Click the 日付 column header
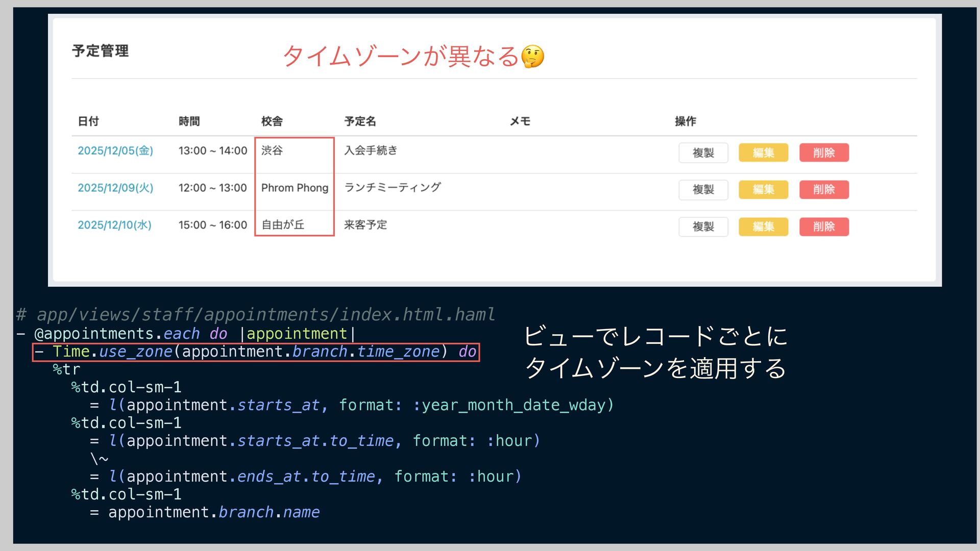This screenshot has width=980, height=551. [88, 121]
